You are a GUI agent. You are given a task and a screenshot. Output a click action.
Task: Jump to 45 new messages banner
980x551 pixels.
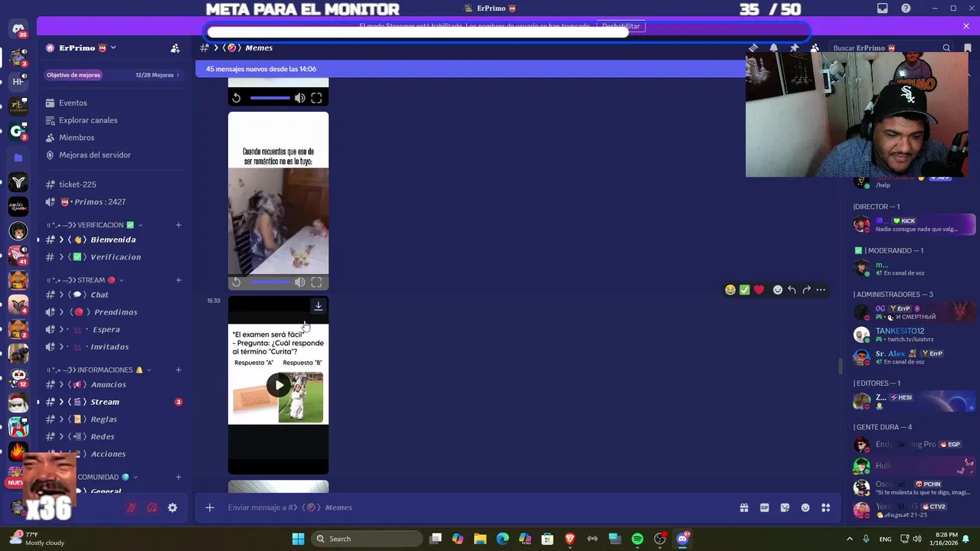(470, 69)
